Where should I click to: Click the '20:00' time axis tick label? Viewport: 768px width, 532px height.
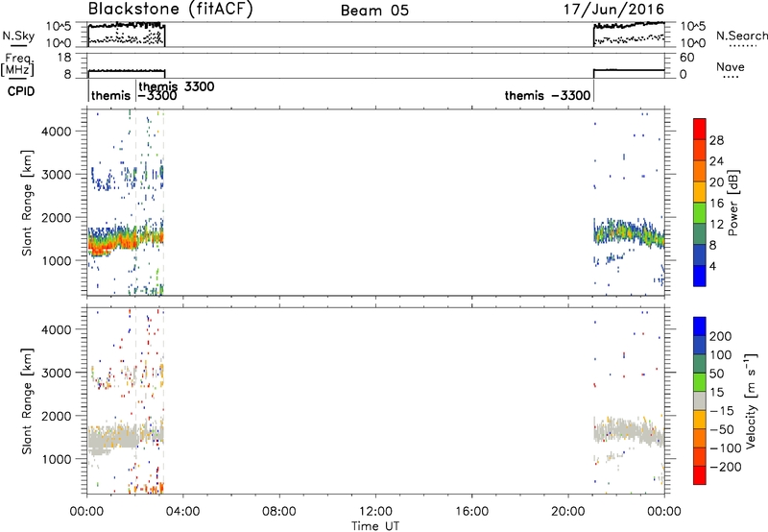click(x=567, y=512)
